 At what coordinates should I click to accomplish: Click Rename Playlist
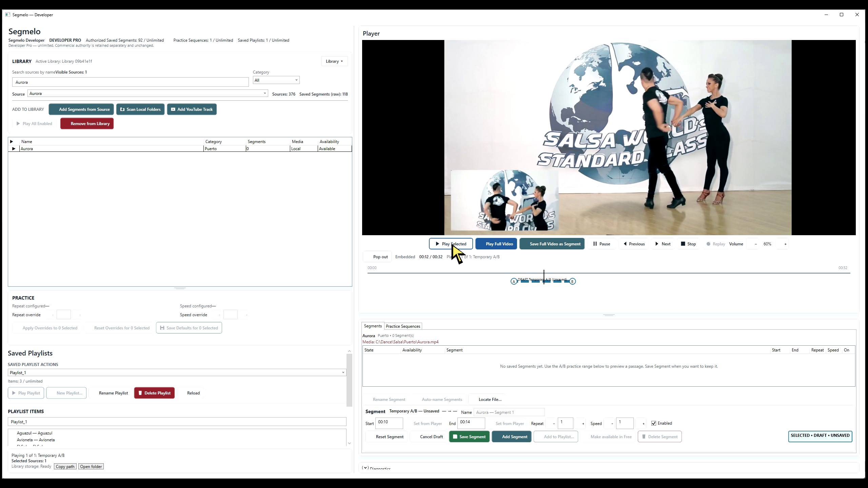point(110,393)
